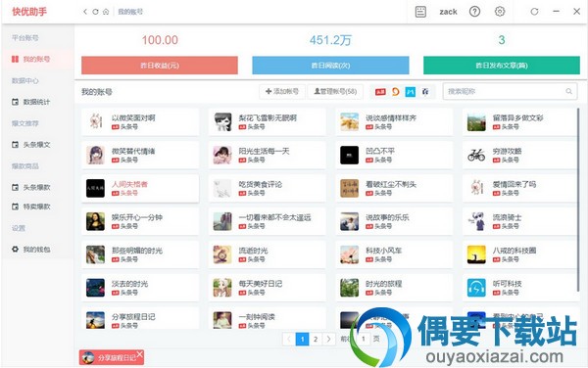Filter accounts by the dark blue paw platform icon
Screen dimensions: 588x368
click(x=425, y=92)
